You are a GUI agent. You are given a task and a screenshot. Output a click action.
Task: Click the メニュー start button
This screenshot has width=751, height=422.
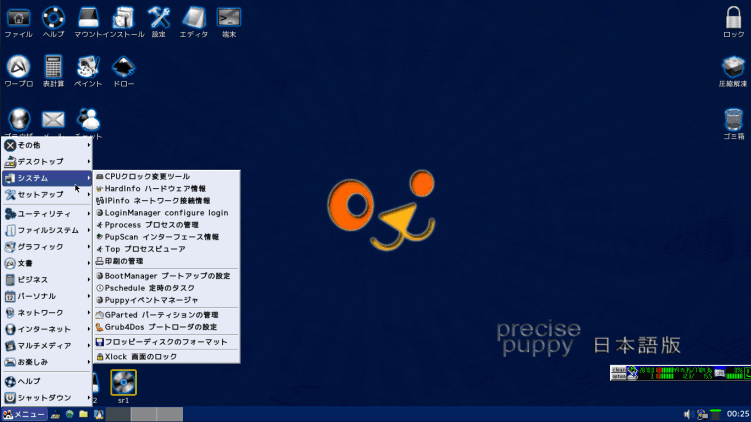[24, 414]
